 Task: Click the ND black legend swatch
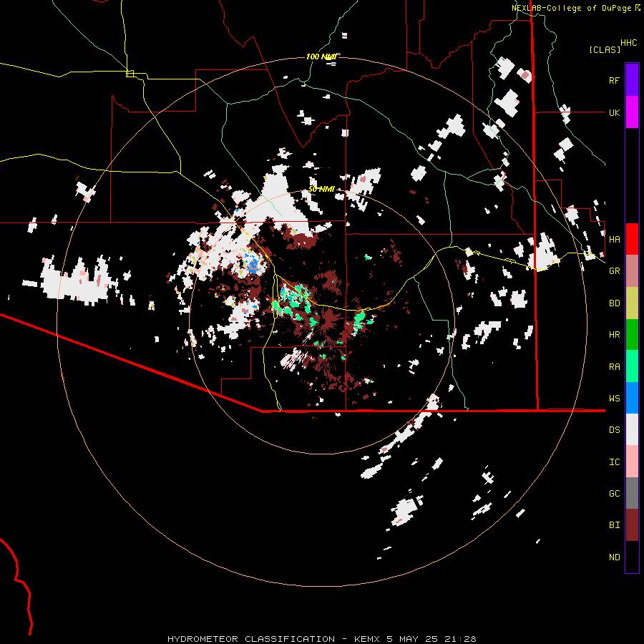tap(632, 557)
